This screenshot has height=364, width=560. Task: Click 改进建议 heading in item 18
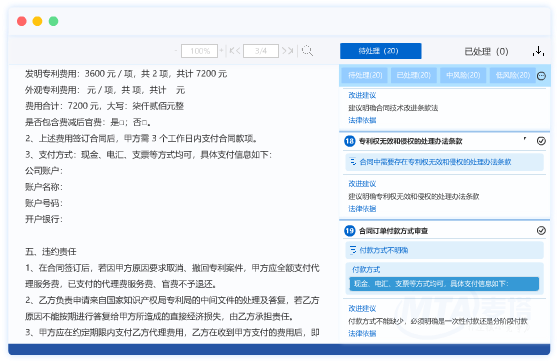[x=362, y=184]
